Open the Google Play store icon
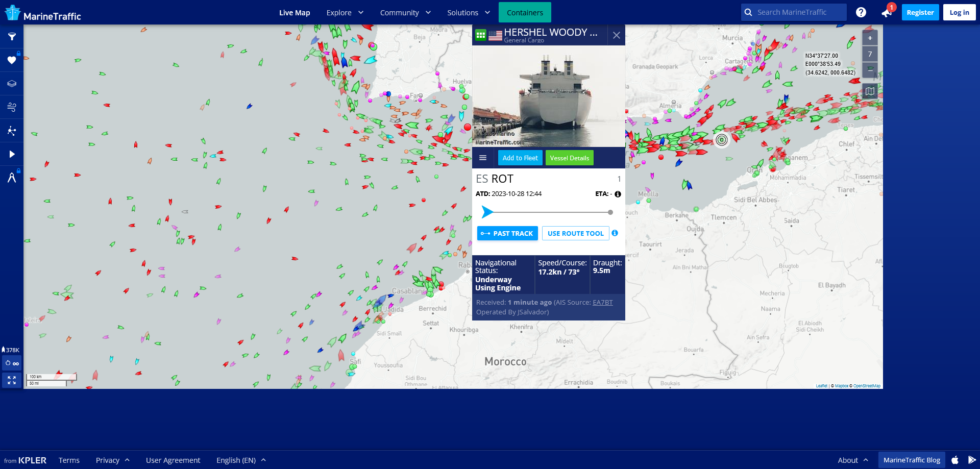Image resolution: width=980 pixels, height=469 pixels. point(972,460)
